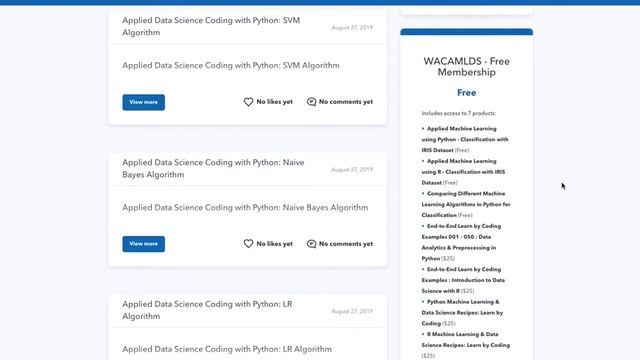Click the August 27, 2019 date on LR post

(352, 311)
